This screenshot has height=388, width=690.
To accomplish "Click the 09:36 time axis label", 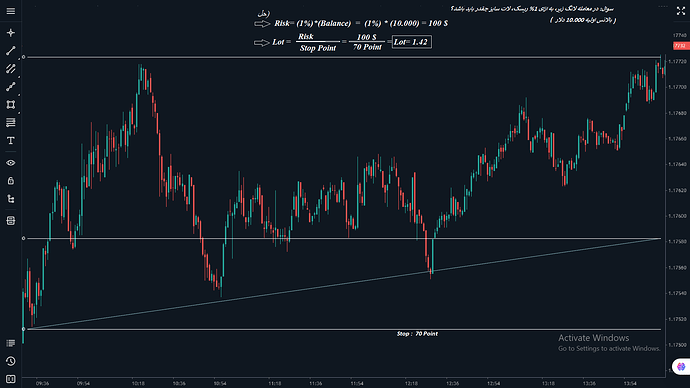I will pos(43,383).
